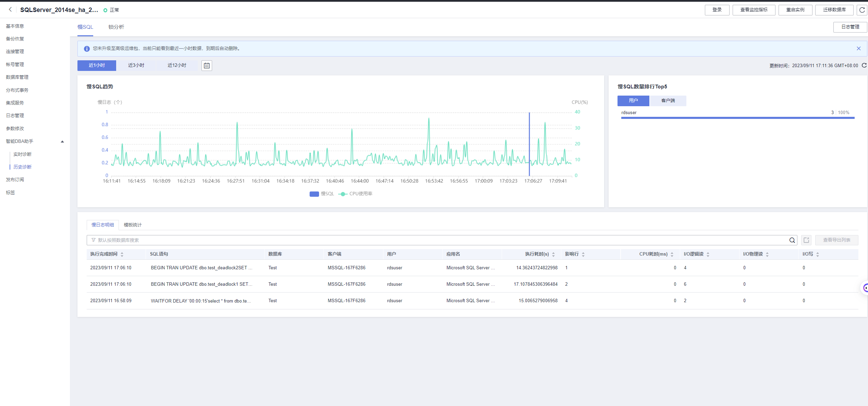This screenshot has height=406, width=868.
Task: Switch to the 慢SQL tab
Action: click(85, 27)
